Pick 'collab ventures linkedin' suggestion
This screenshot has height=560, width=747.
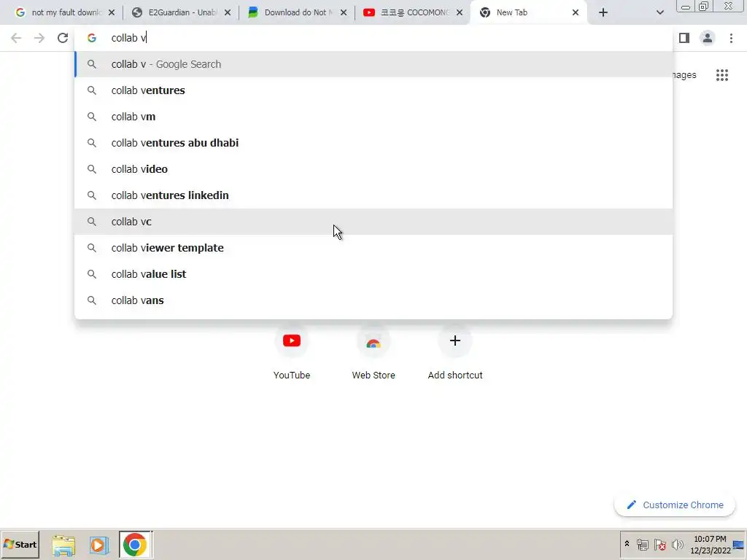pos(373,195)
